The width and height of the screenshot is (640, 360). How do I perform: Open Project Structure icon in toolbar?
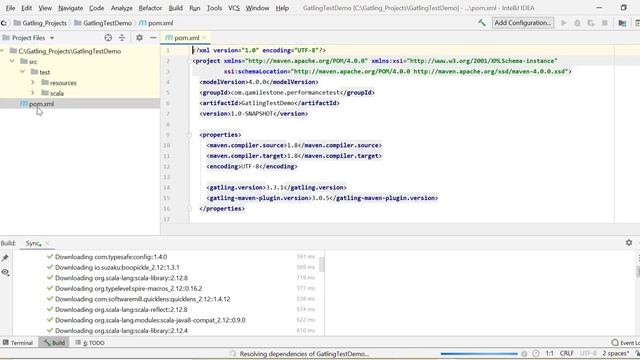(x=622, y=23)
